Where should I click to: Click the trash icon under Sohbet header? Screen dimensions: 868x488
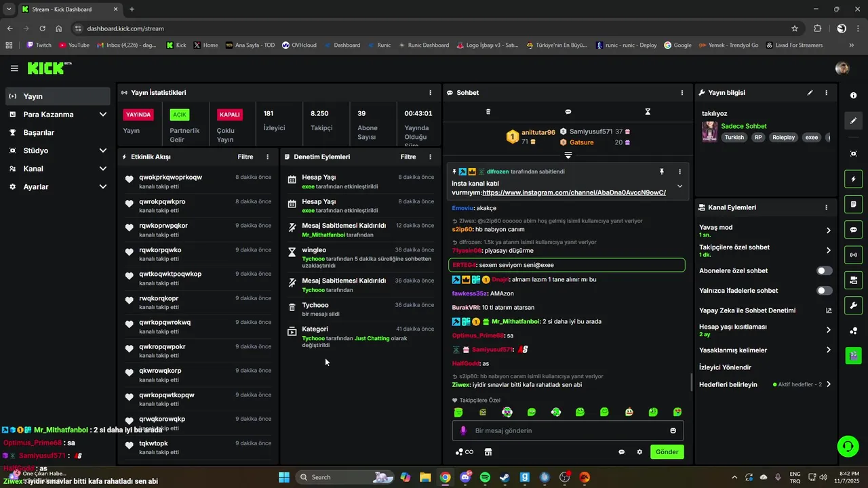pos(488,112)
